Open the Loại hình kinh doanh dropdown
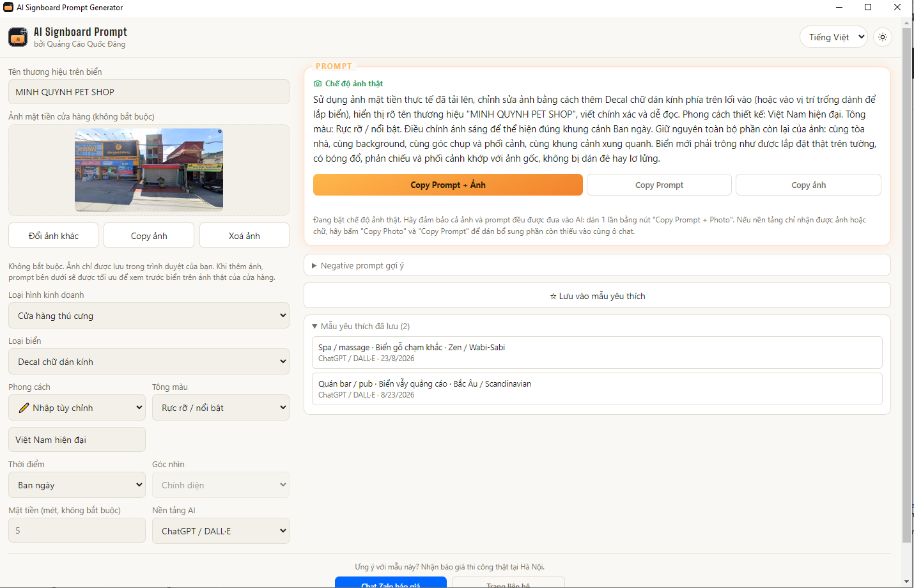This screenshot has width=914, height=588. point(149,316)
